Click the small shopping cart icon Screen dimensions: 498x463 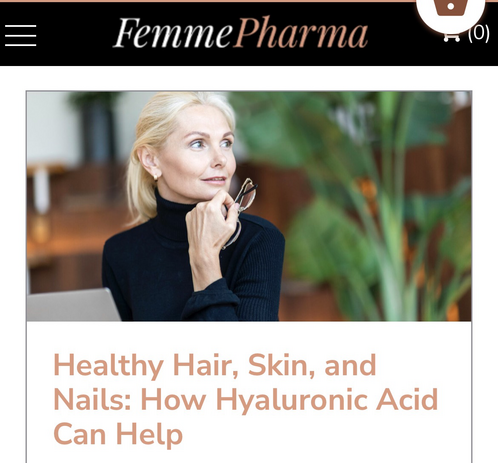tap(451, 38)
